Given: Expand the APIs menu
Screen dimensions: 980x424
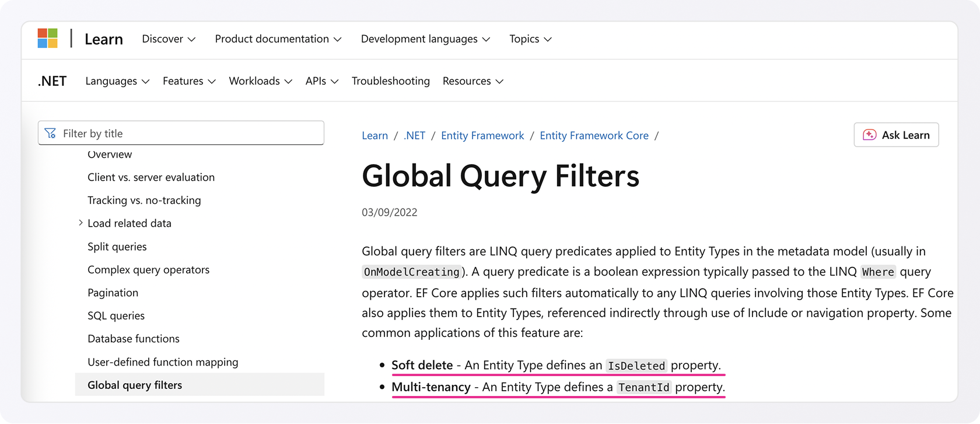Looking at the screenshot, I should (x=321, y=81).
